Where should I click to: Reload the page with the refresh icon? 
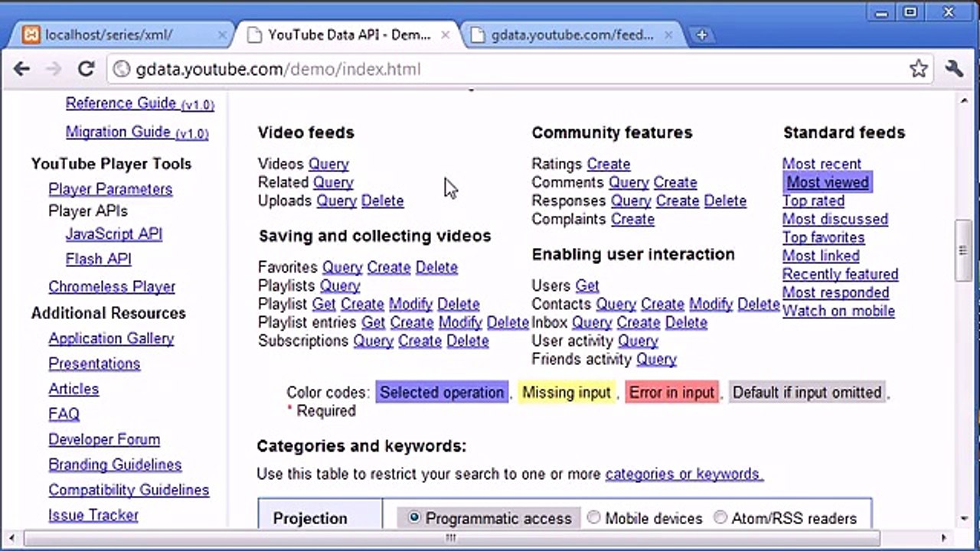click(x=86, y=69)
